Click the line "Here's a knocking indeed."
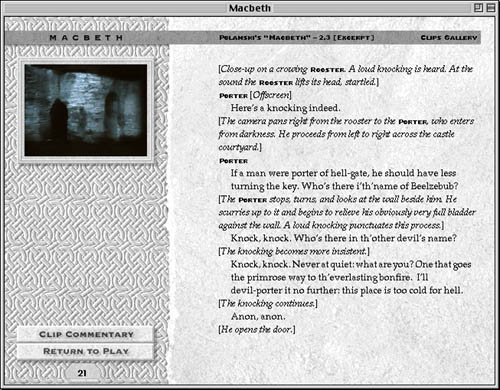The height and width of the screenshot is (390, 500). 286,108
